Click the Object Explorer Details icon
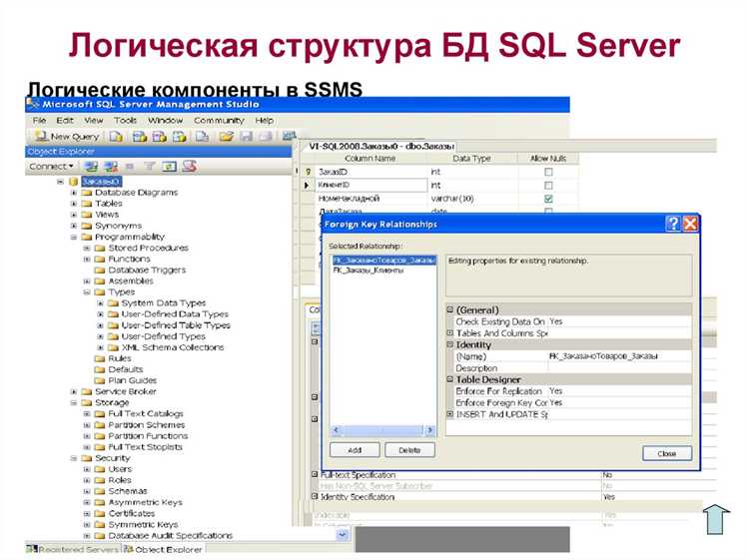The image size is (749, 560). (190, 166)
